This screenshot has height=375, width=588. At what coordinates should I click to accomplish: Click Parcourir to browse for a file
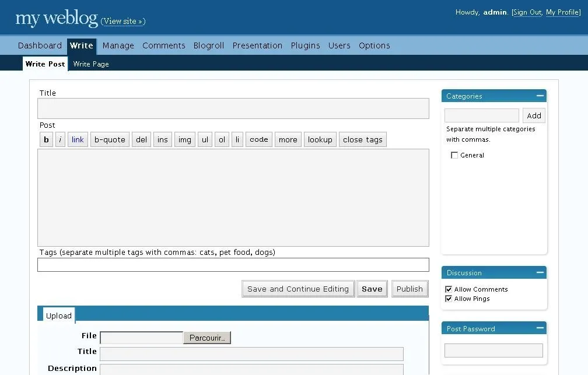(x=207, y=337)
